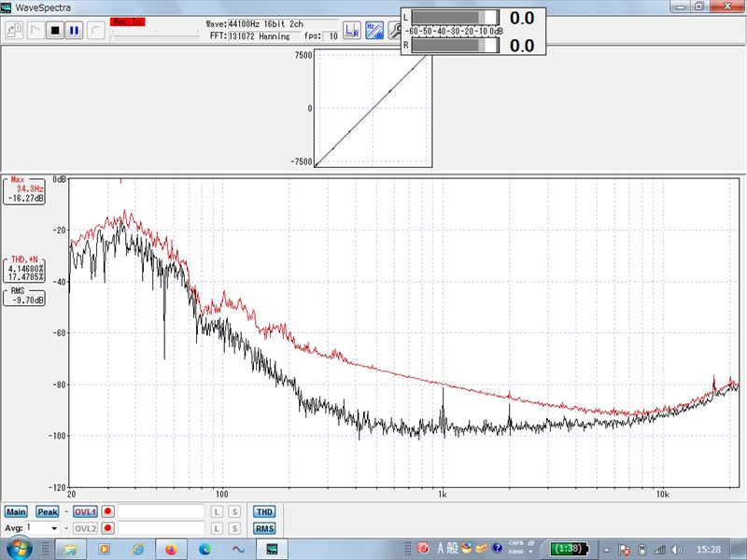Click the S button for OVL1
This screenshot has width=747, height=560.
click(x=234, y=511)
